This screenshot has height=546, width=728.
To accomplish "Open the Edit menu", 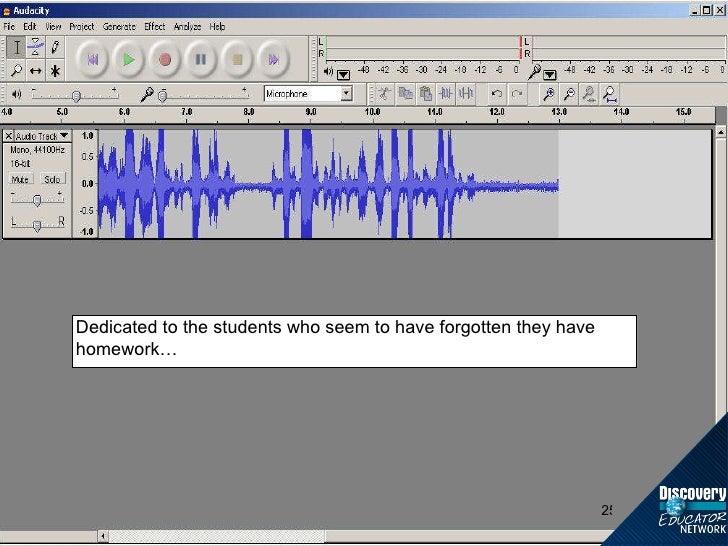I will click(x=30, y=26).
